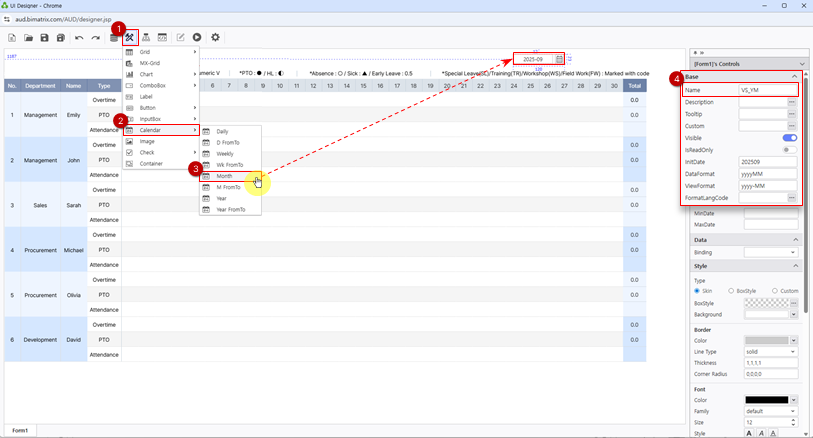Click the Name field containing VS_YM
The image size is (813, 438).
[768, 90]
